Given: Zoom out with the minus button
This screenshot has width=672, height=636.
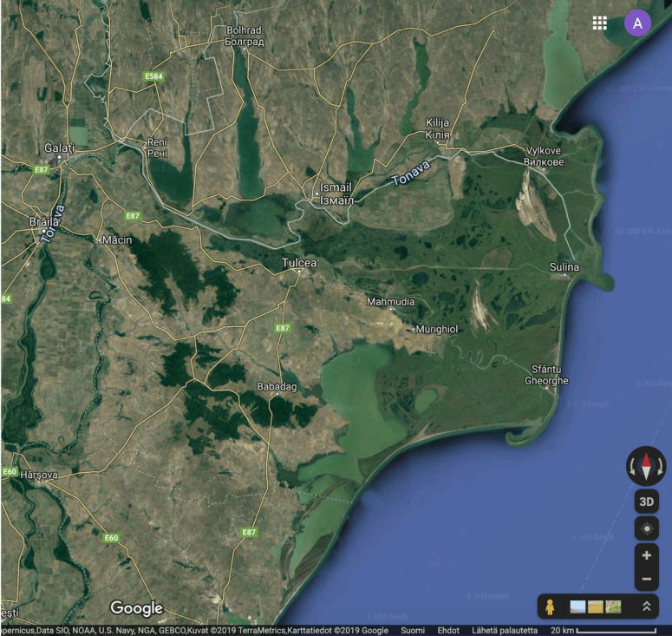Looking at the screenshot, I should pyautogui.click(x=646, y=579).
